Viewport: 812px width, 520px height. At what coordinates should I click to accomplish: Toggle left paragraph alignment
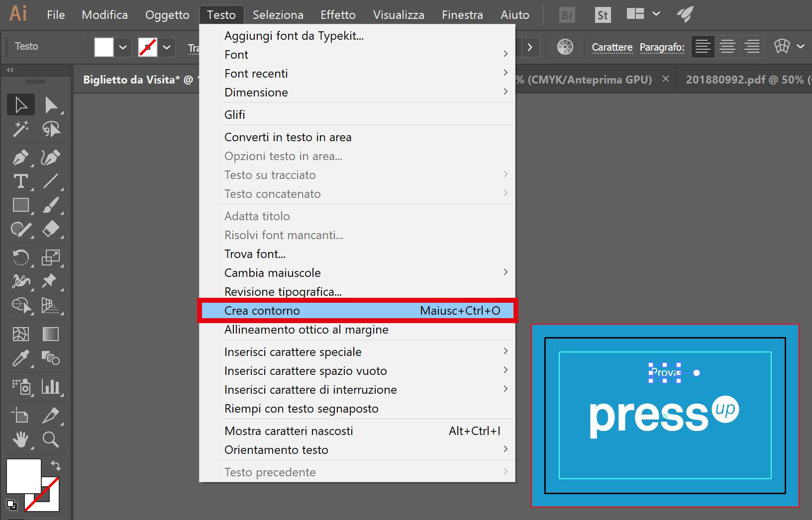(x=703, y=47)
